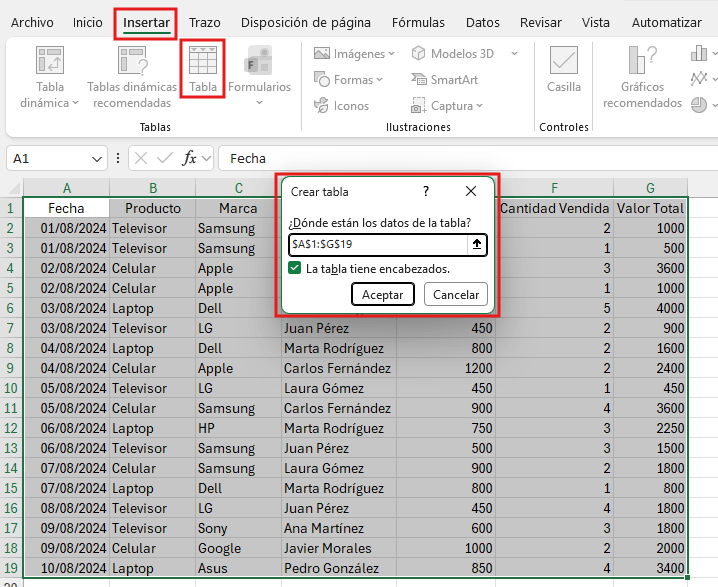Viewport: 718px width, 587px height.
Task: Click the Asus cell in row 19
Action: 239,568
